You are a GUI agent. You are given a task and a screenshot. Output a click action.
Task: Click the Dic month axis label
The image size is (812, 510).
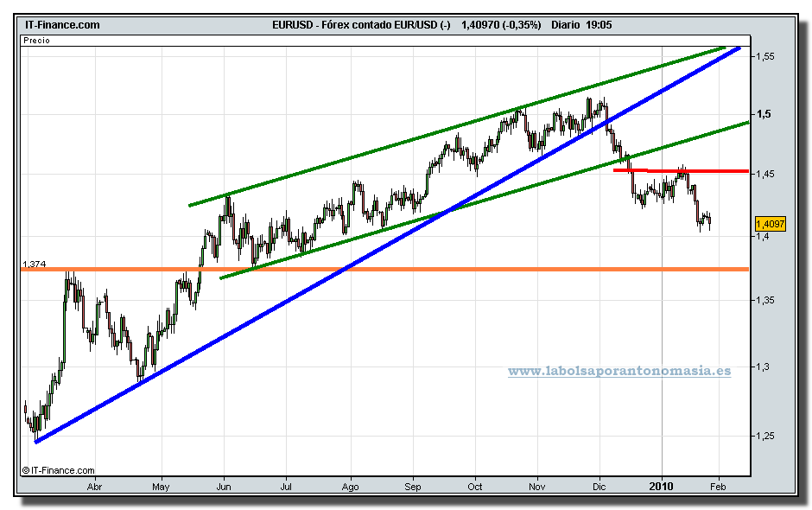click(599, 487)
